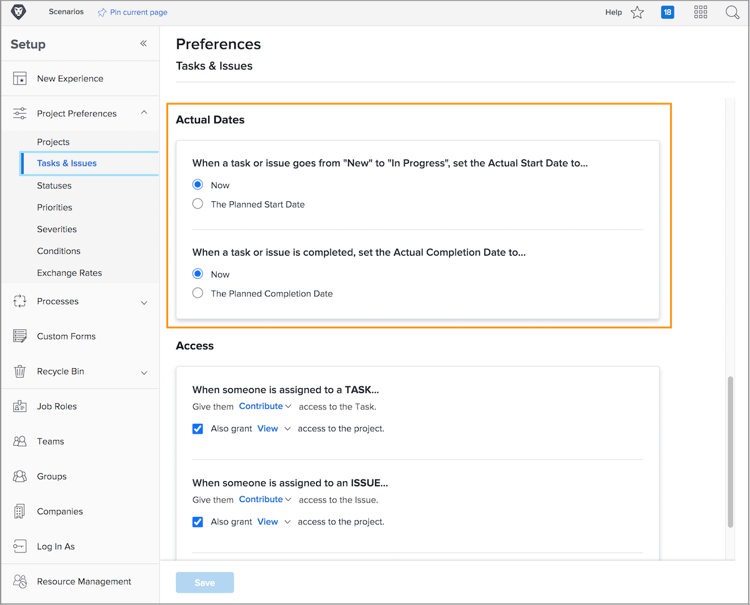Open the main menu grid icon
The width and height of the screenshot is (750, 605).
tap(700, 12)
